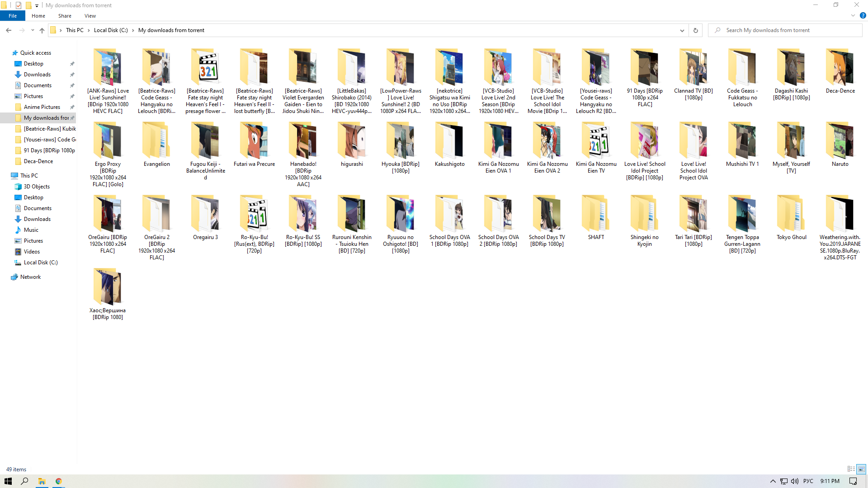Viewport: 868px width, 488px height.
Task: Open the Action Center notification icon
Action: pyautogui.click(x=853, y=481)
